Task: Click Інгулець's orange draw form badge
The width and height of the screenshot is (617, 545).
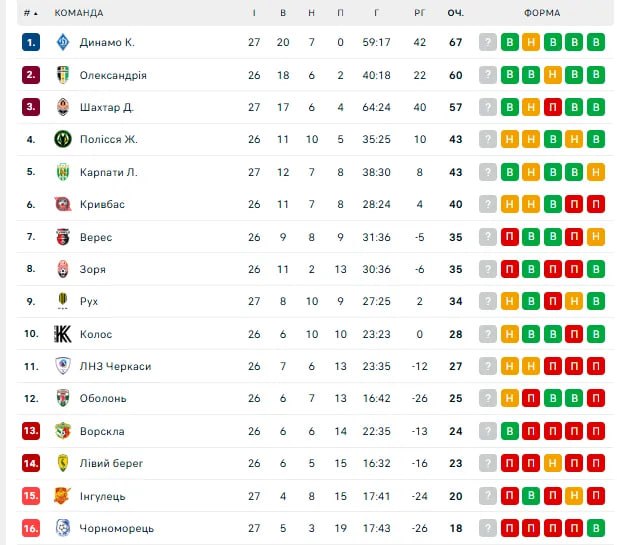Action: [x=574, y=496]
